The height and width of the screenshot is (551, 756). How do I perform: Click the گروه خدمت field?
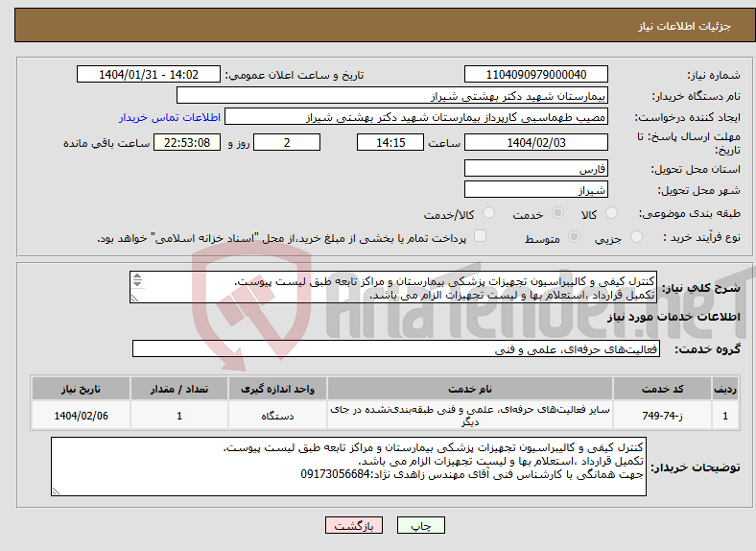click(x=396, y=348)
